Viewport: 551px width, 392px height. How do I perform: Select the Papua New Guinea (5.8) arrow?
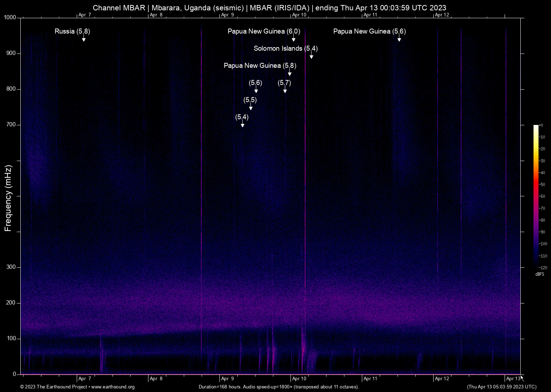click(289, 72)
